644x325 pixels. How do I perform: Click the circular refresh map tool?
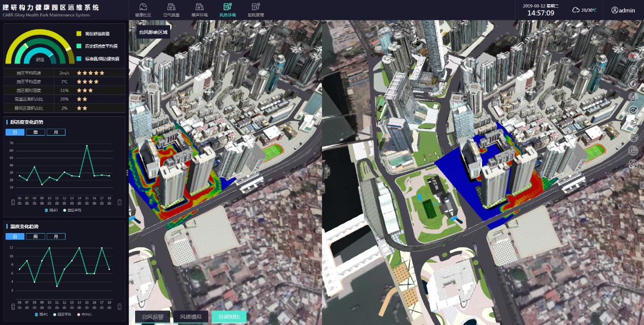pyautogui.click(x=633, y=110)
